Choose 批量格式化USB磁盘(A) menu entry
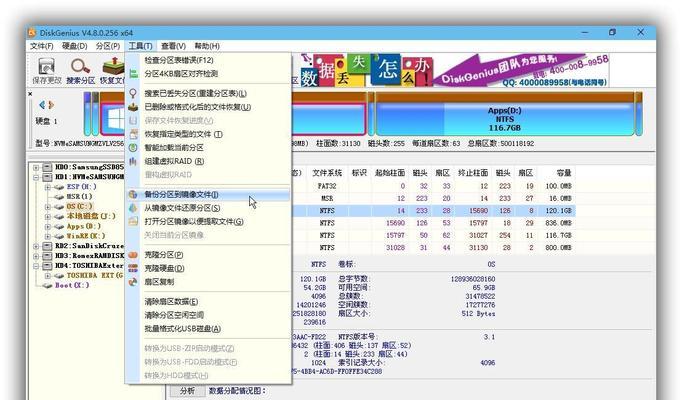 [183, 329]
